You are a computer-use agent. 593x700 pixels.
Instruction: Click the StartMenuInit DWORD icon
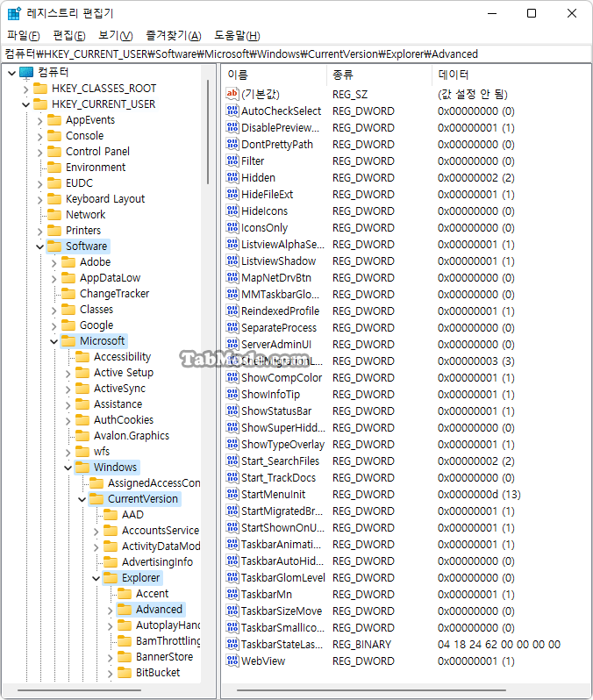pyautogui.click(x=232, y=494)
